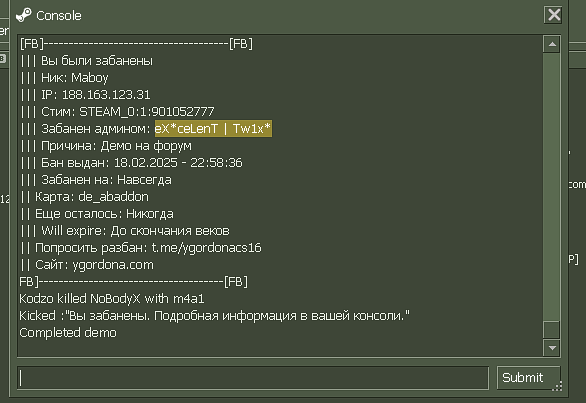Click the ygordona.com site text
Image resolution: width=586 pixels, height=403 pixels.
(113, 265)
